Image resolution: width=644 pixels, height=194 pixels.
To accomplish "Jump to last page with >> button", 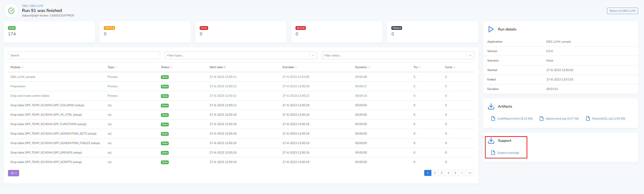I will (x=470, y=173).
